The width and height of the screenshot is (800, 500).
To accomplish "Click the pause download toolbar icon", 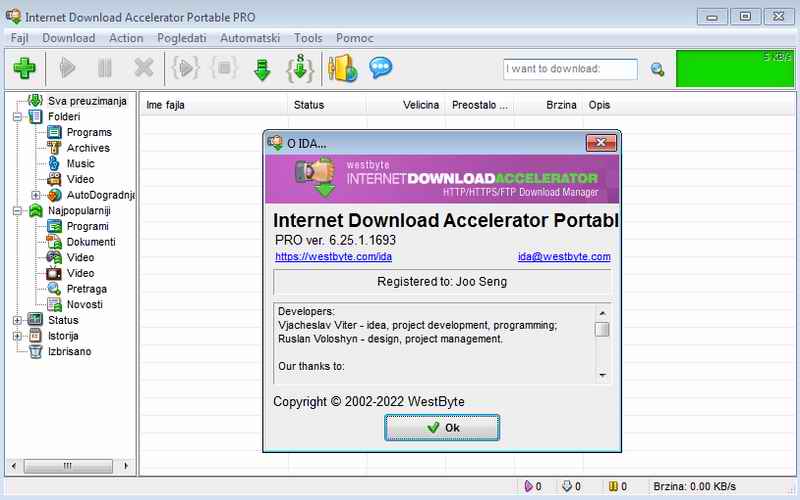I will pyautogui.click(x=105, y=69).
